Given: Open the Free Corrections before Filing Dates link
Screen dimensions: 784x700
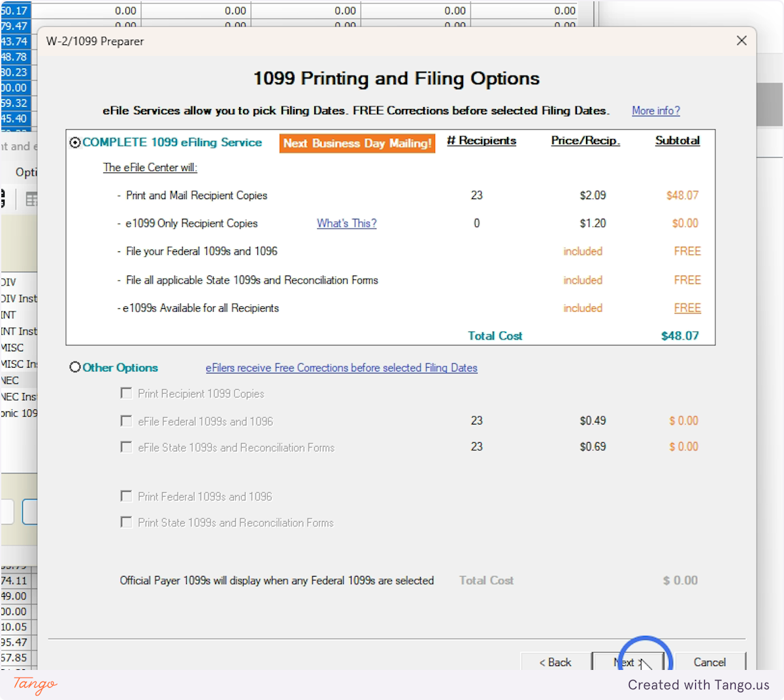Looking at the screenshot, I should [x=341, y=368].
